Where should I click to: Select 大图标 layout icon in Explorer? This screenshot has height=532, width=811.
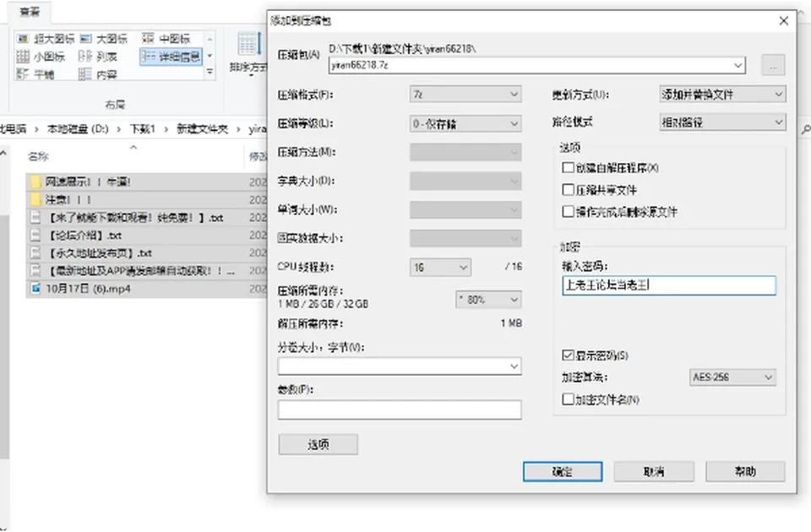[x=86, y=39]
